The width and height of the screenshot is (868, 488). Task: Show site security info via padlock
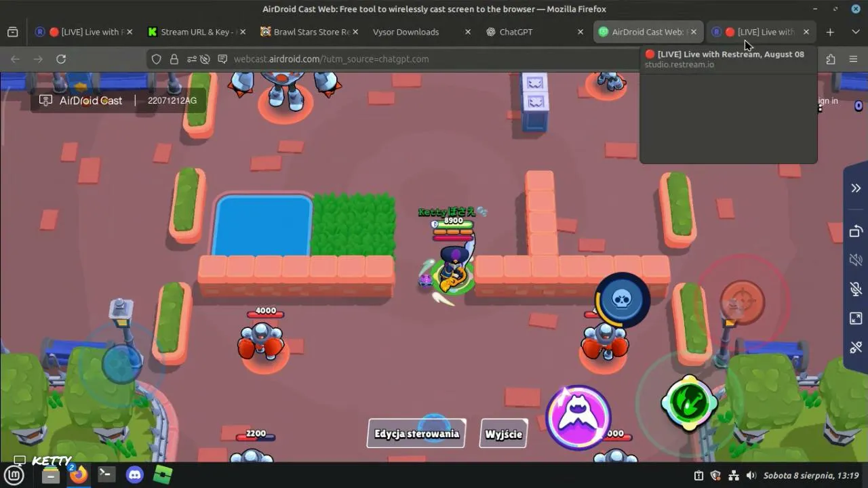(x=174, y=59)
